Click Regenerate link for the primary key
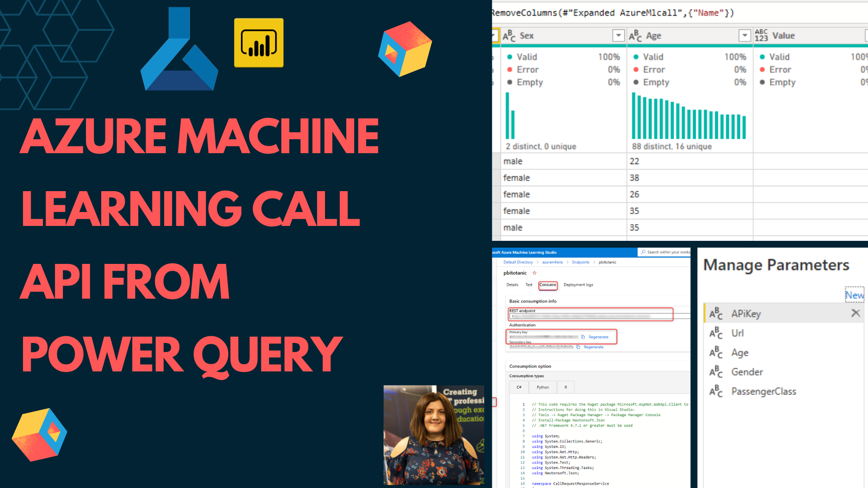The width and height of the screenshot is (868, 488). [598, 337]
